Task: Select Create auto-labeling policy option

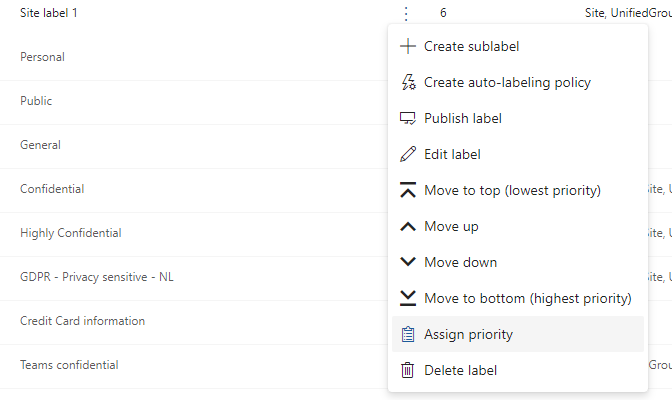Action: (507, 82)
